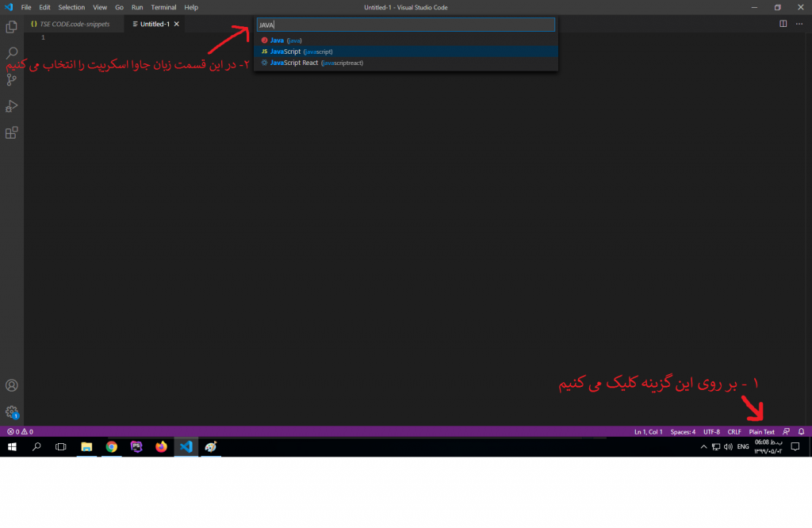Image resolution: width=812 pixels, height=528 pixels.
Task: Open the View menu
Action: click(100, 7)
